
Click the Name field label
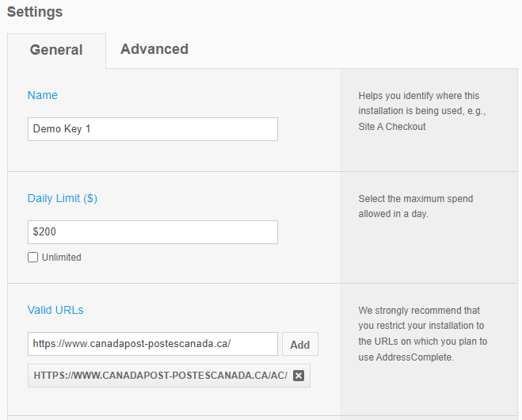pyautogui.click(x=43, y=95)
